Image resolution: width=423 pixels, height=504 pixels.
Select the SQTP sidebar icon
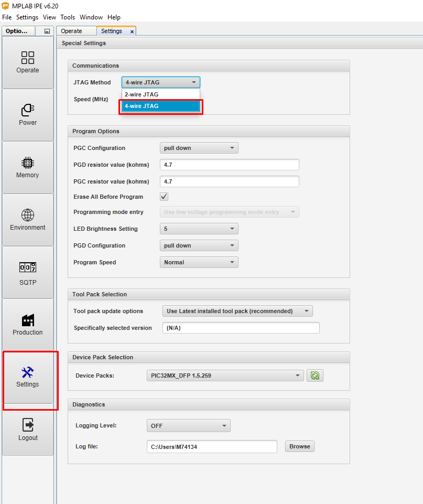27,272
